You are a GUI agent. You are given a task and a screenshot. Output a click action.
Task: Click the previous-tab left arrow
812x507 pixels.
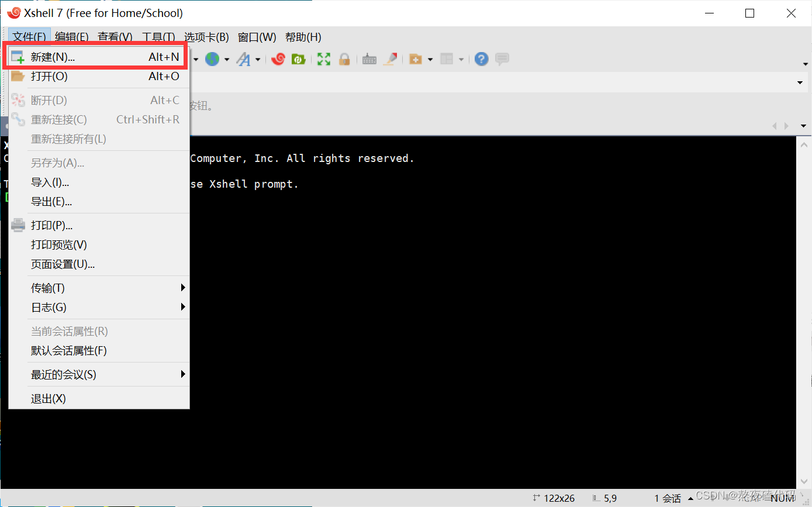coord(775,126)
